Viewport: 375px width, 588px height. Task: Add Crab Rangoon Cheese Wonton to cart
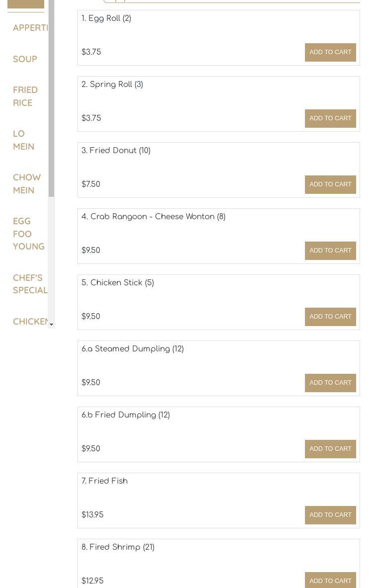click(330, 251)
